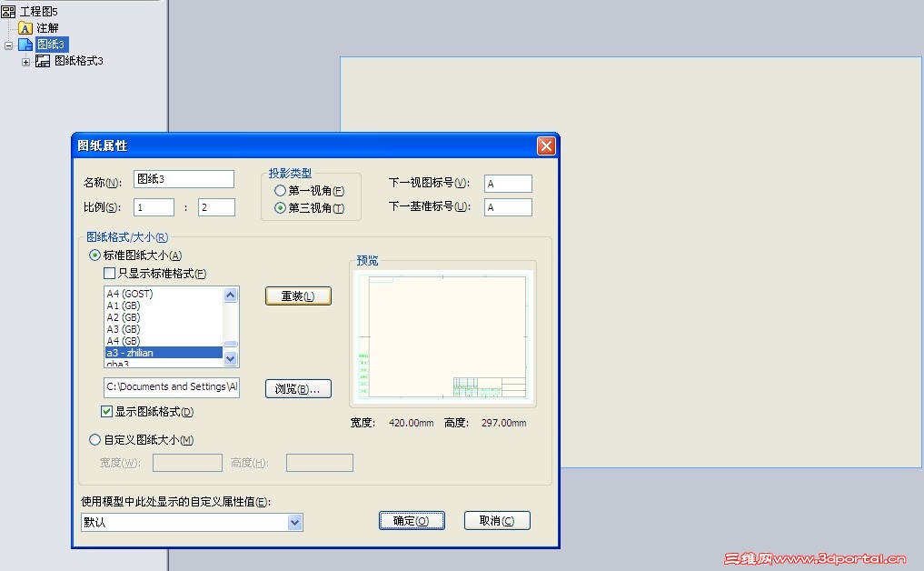Click the 图纸3 sheet icon

25,45
